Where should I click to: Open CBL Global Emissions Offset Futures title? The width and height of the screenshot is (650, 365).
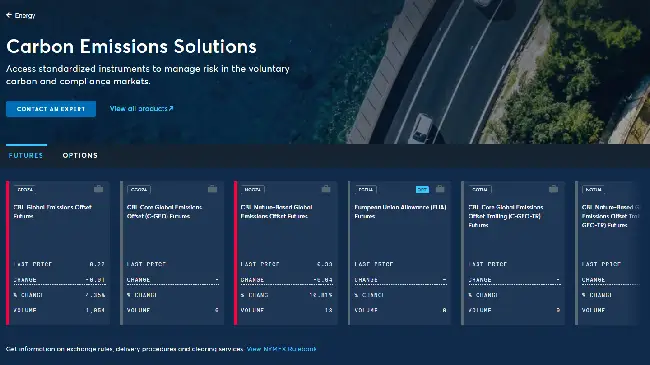(53, 212)
